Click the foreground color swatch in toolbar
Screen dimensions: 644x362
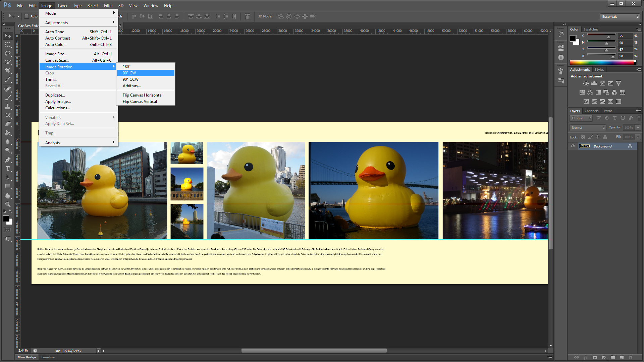(x=6, y=218)
